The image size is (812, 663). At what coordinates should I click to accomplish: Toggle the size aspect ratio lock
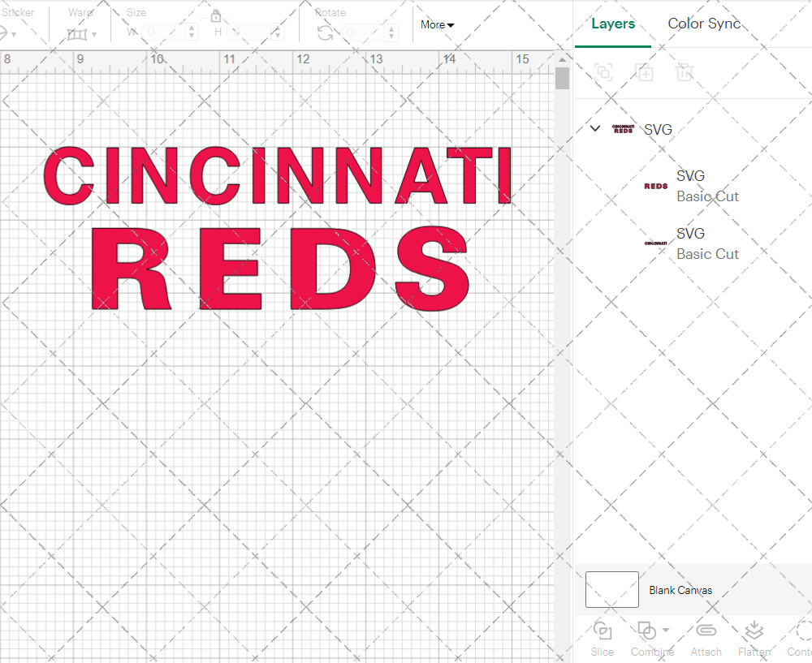(216, 15)
